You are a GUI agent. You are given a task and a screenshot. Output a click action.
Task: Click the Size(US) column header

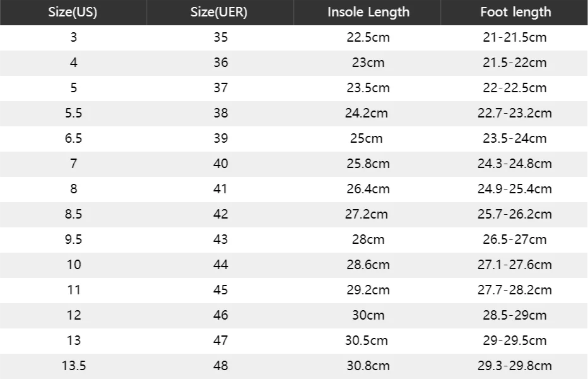pyautogui.click(x=73, y=12)
